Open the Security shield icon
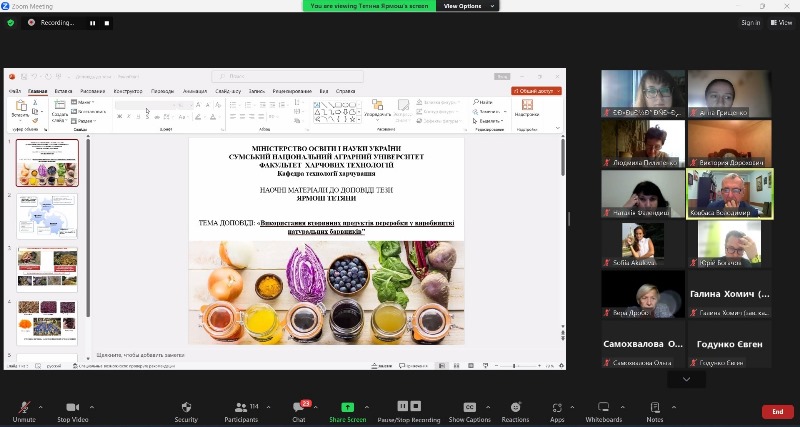The image size is (800, 427). tap(186, 407)
